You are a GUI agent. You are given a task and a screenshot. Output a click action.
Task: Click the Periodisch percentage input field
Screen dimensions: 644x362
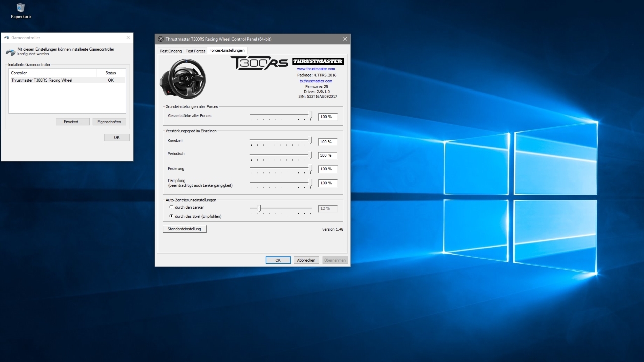[328, 155]
